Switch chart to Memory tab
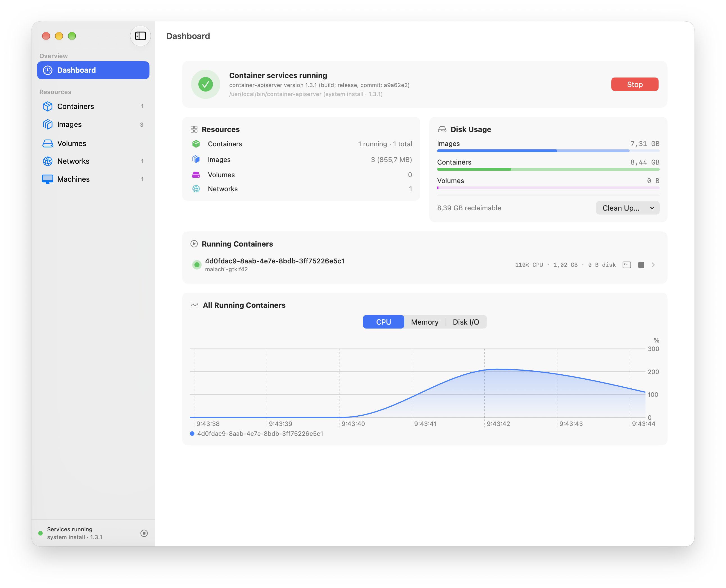Image resolution: width=726 pixels, height=588 pixels. pos(425,322)
